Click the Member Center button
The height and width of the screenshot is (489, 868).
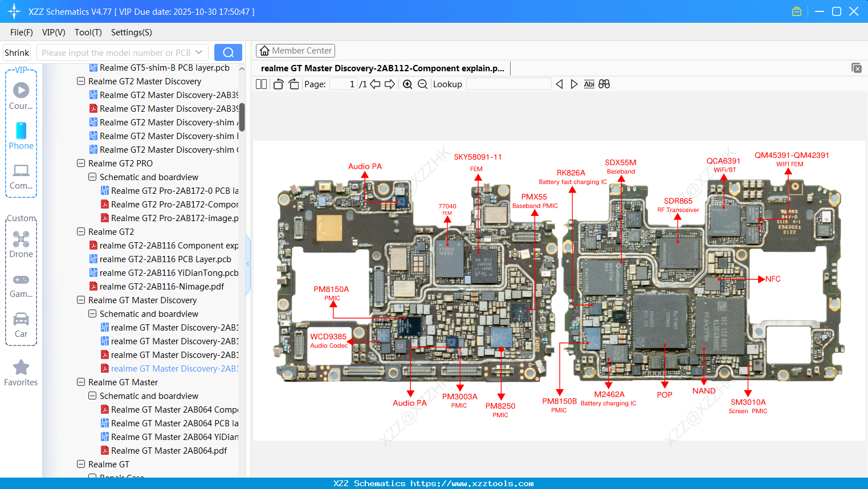pyautogui.click(x=295, y=51)
